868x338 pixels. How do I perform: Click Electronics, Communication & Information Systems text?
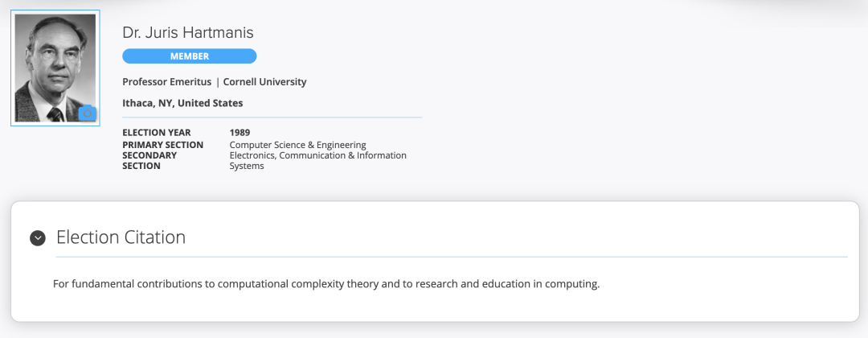(317, 155)
